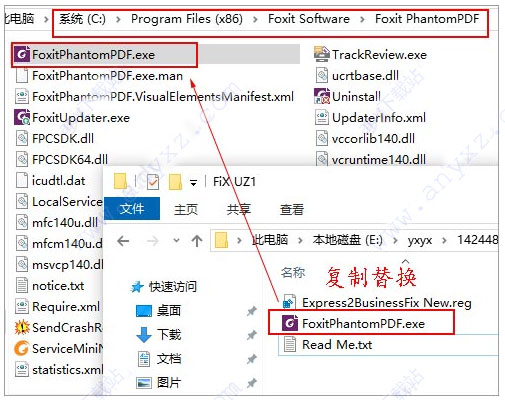Click the Read Me.txt file
Screen dimensions: 505x400
point(328,344)
